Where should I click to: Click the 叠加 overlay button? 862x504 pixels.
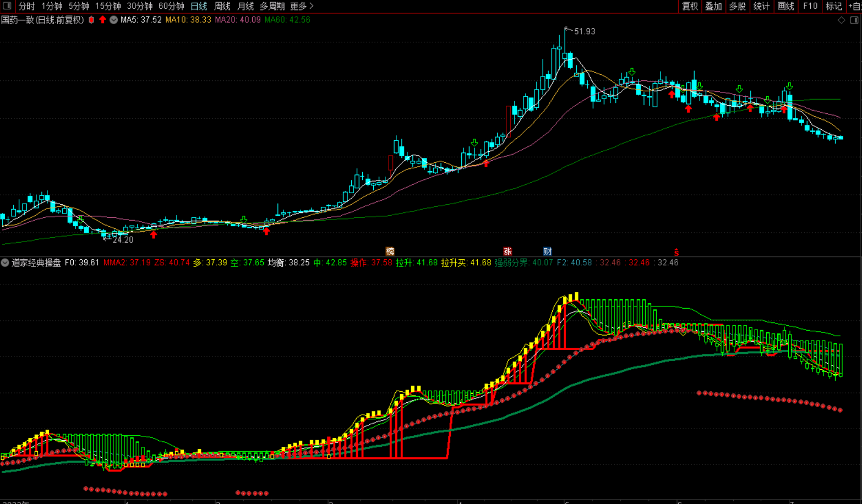tap(713, 6)
